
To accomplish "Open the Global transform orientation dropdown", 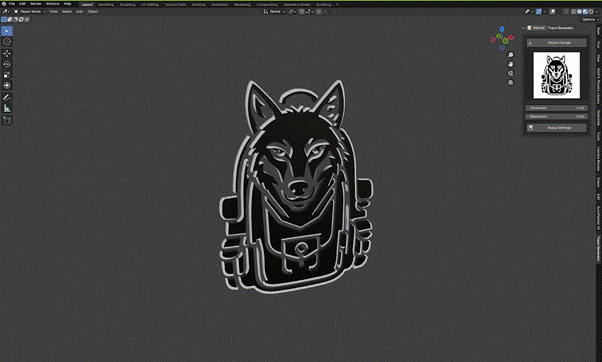I will point(274,12).
